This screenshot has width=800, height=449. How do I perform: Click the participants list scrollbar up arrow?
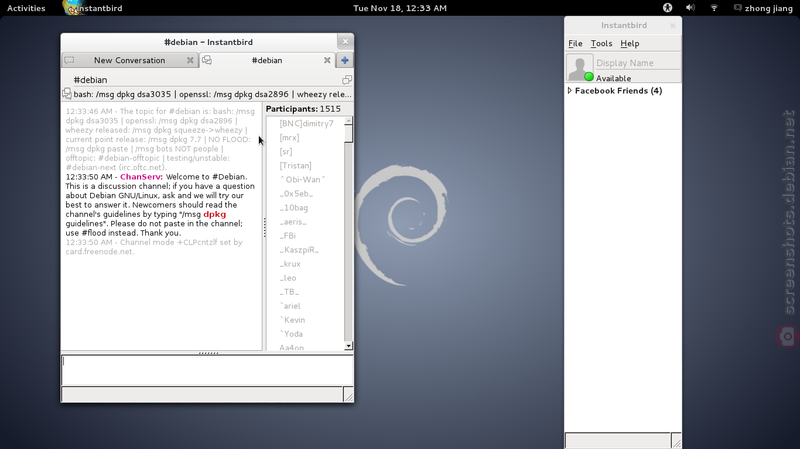click(x=348, y=121)
